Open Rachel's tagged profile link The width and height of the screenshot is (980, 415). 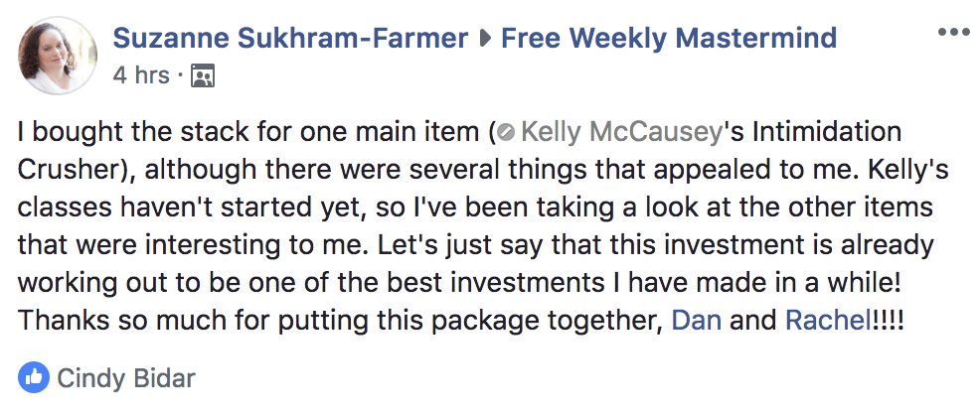828,321
